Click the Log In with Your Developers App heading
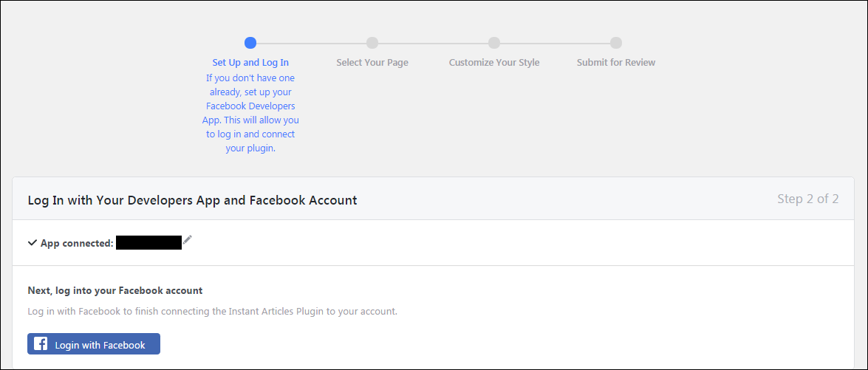Viewport: 868px width, 370px height. [x=192, y=200]
